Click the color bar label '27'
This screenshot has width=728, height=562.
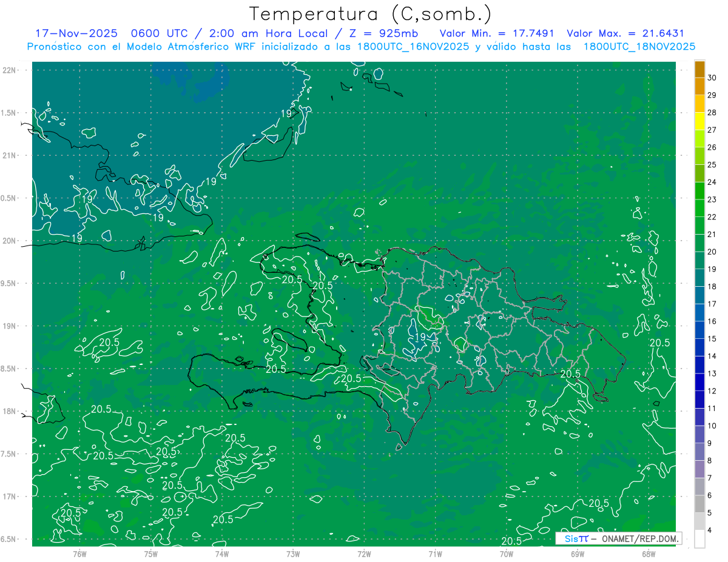[x=712, y=130]
